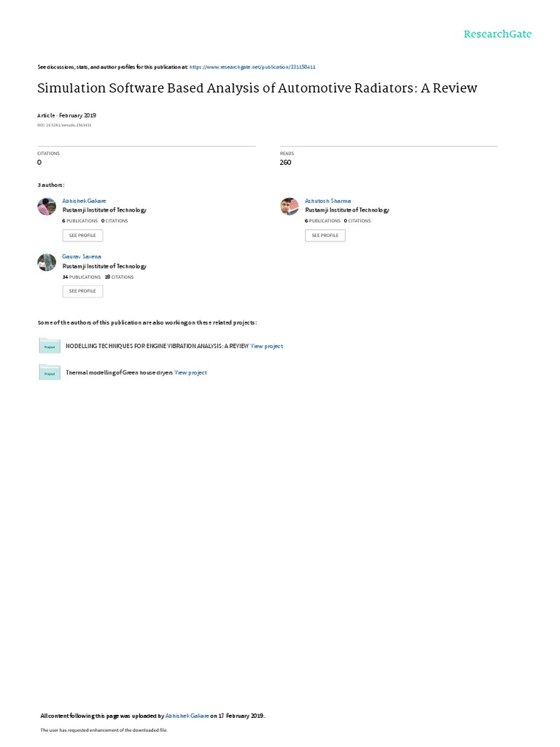Open Abhishek Gakare's author name link
This screenshot has width=560, height=747.
pos(84,201)
